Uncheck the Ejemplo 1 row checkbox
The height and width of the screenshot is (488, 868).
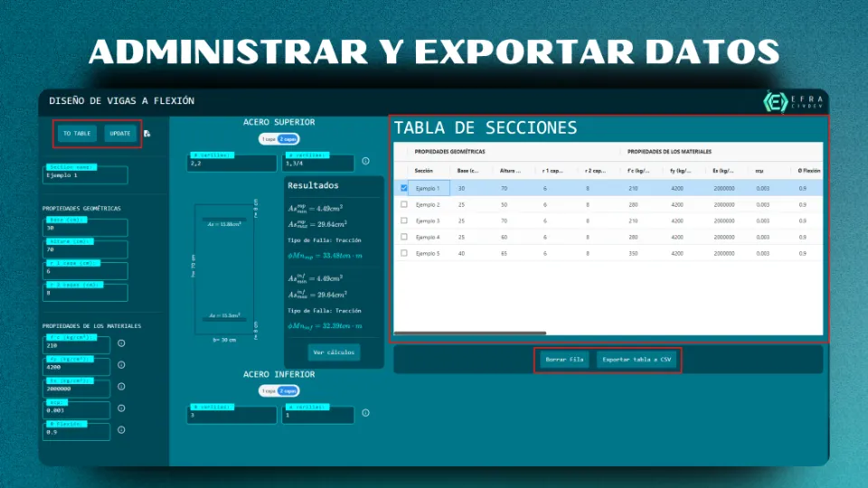pyautogui.click(x=404, y=188)
